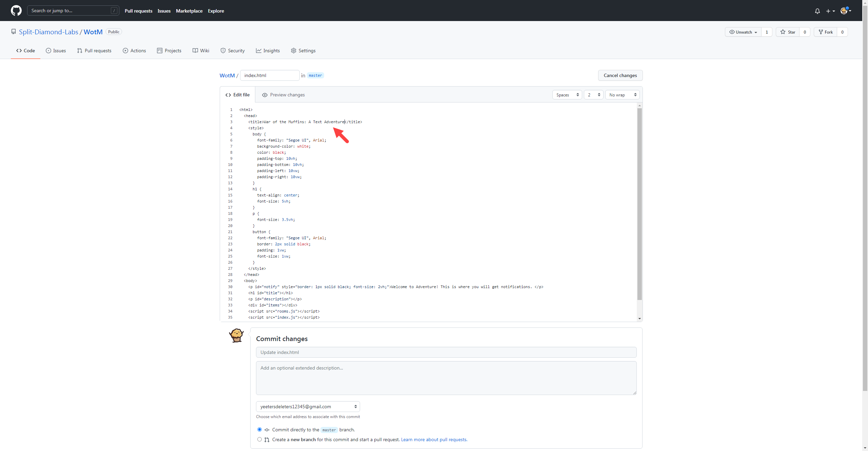
Task: Select the Edit file tab
Action: [237, 95]
